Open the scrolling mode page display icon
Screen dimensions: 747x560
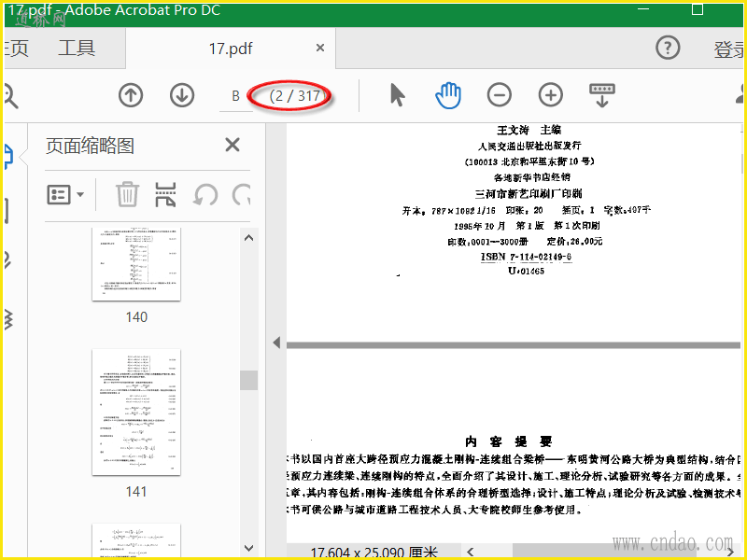(x=602, y=95)
